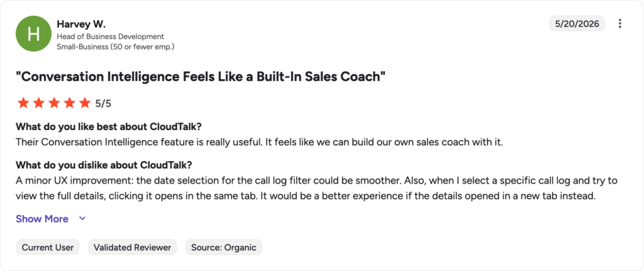The height and width of the screenshot is (271, 644).
Task: Click the 'What do you like best' heading
Action: (x=109, y=126)
